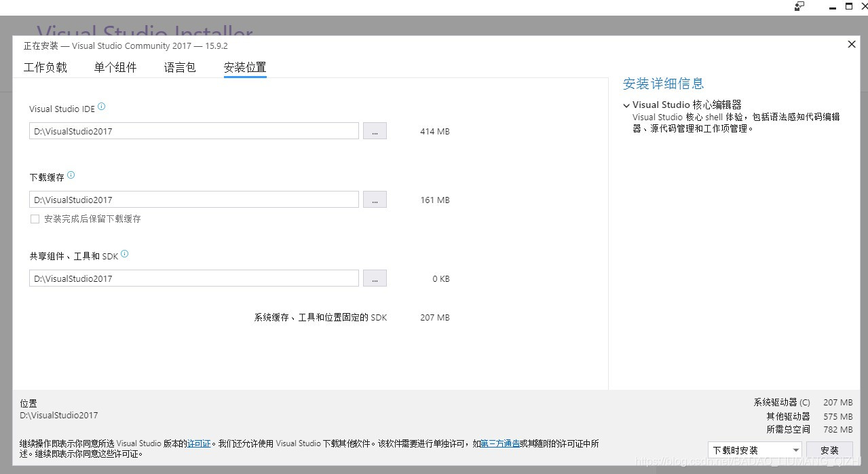The width and height of the screenshot is (868, 474).
Task: Click the 安装 button
Action: coord(829,450)
